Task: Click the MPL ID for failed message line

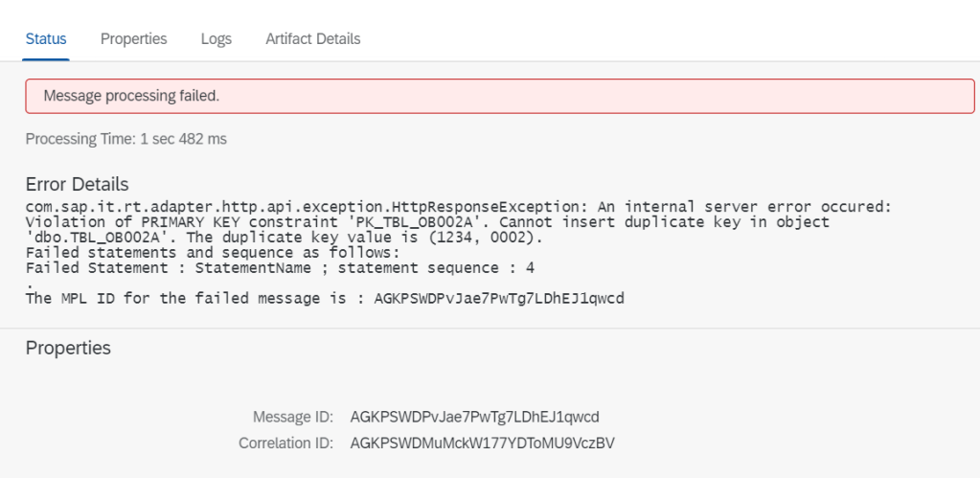Action: pos(324,298)
